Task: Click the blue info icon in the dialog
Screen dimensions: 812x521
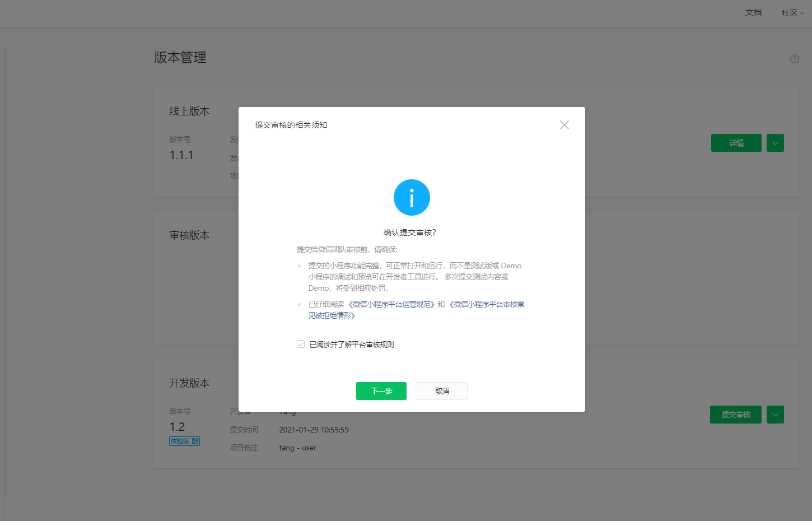Action: tap(412, 197)
